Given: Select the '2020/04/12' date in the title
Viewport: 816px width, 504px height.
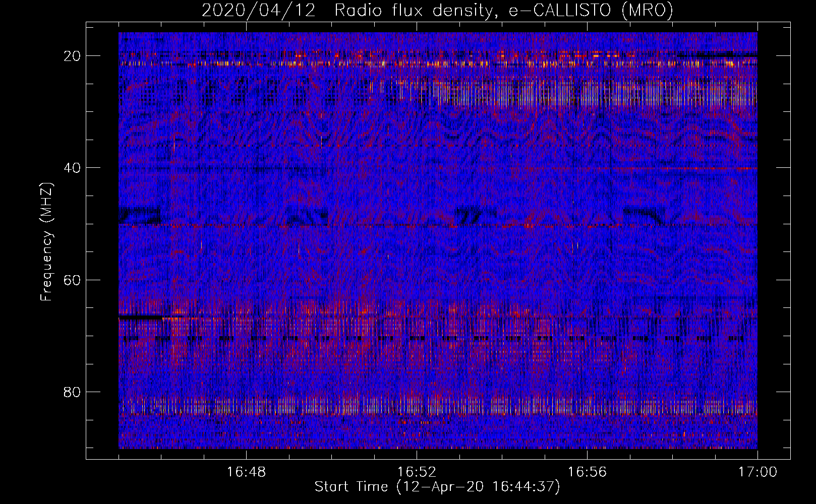Looking at the screenshot, I should tap(259, 11).
